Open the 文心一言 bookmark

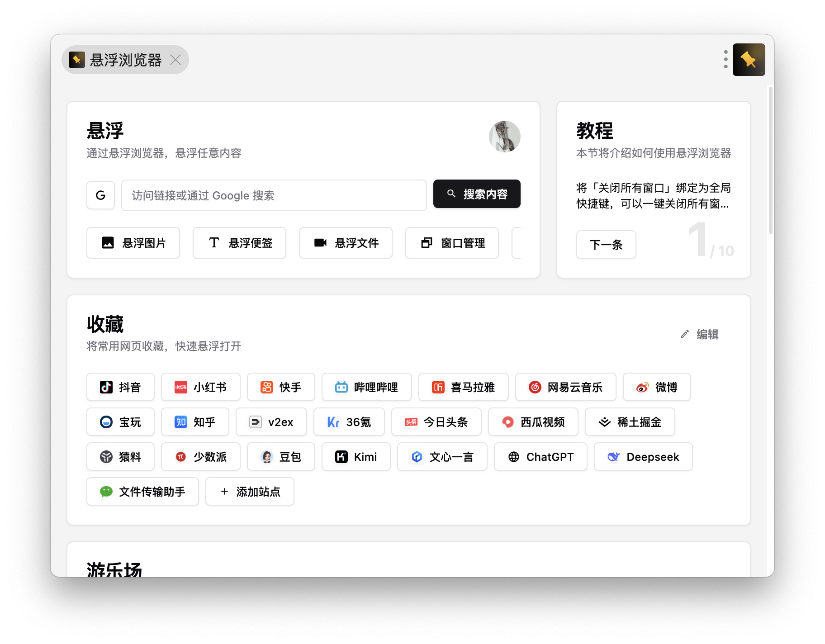pyautogui.click(x=442, y=457)
